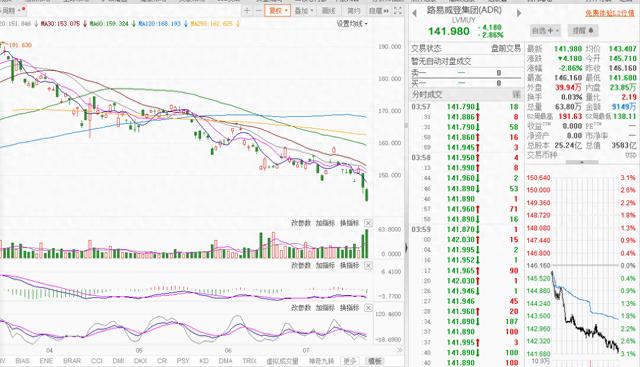Click 换指标 in volume panel
Image resolution: width=640 pixels, height=367 pixels.
pyautogui.click(x=349, y=223)
